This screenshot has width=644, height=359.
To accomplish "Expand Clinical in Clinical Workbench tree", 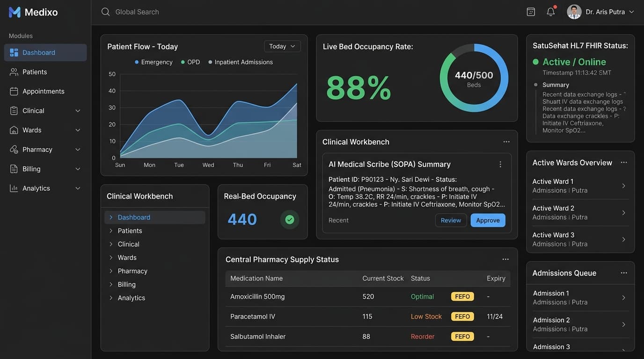I will 111,244.
